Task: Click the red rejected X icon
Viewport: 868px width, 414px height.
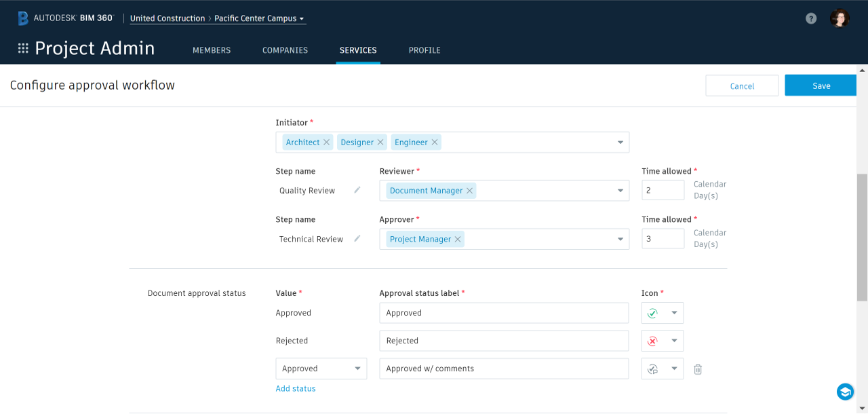Action: coord(652,341)
